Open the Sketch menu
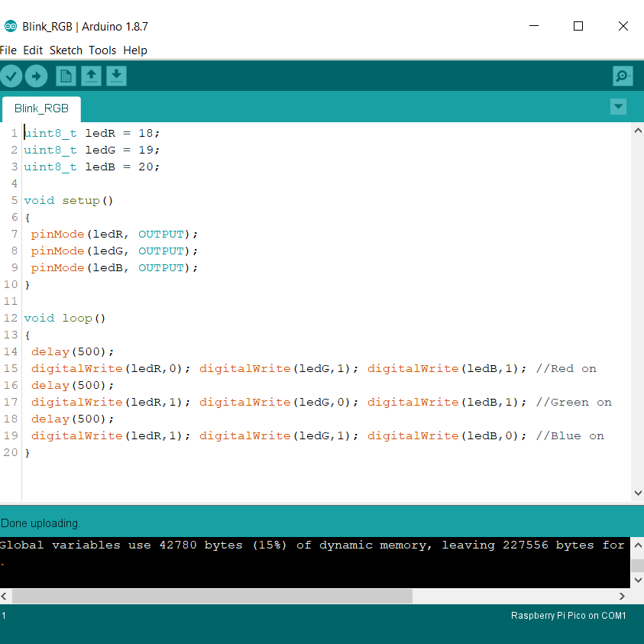The width and height of the screenshot is (644, 644). click(x=66, y=50)
